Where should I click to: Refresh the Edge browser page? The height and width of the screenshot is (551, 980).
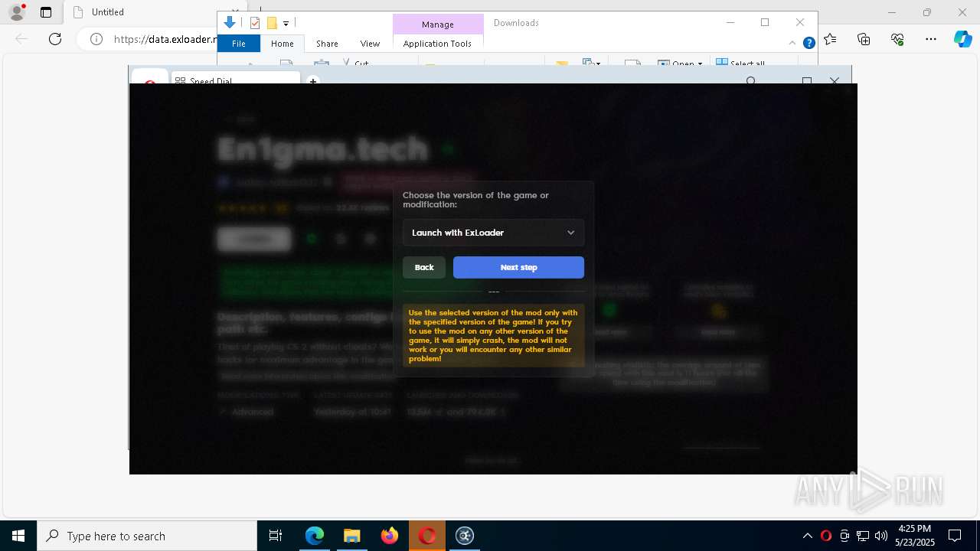click(55, 39)
